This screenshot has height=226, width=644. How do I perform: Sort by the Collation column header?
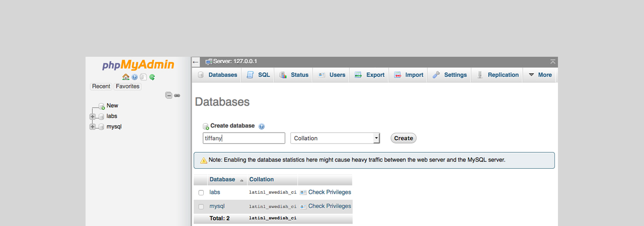point(262,179)
